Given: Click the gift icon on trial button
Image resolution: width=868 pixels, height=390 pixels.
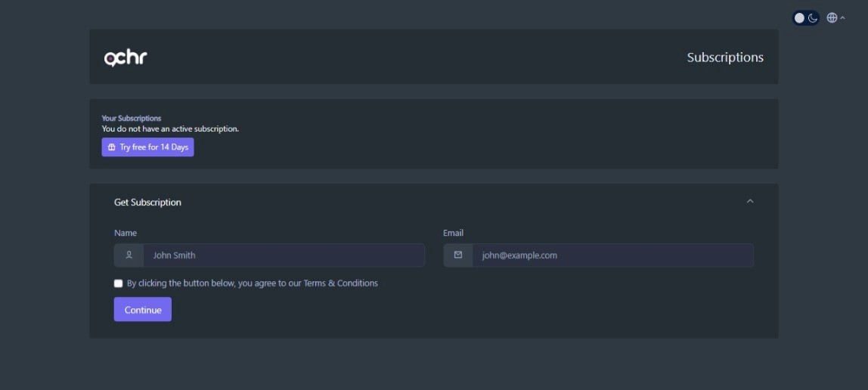Looking at the screenshot, I should coord(112,147).
